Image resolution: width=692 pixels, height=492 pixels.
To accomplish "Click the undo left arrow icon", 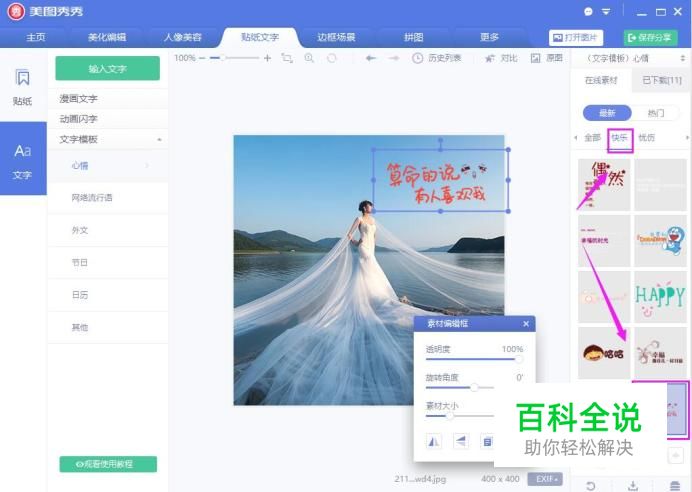I will click(371, 58).
